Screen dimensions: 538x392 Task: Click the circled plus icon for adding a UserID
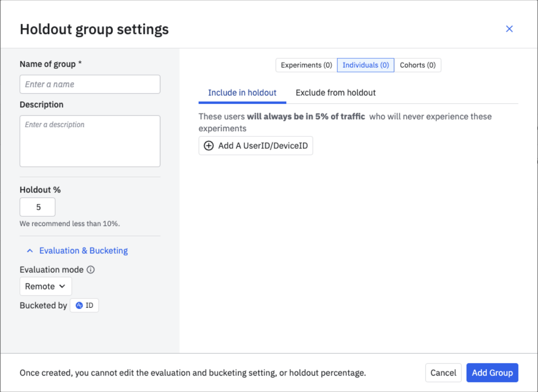pyautogui.click(x=208, y=146)
